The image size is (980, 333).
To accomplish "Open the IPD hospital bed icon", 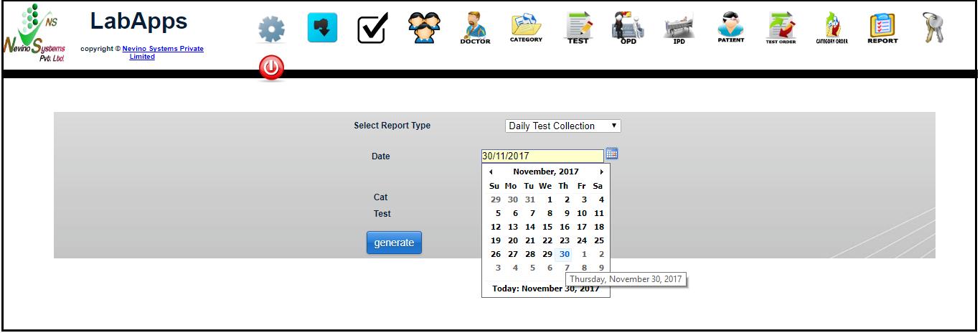I will click(679, 29).
